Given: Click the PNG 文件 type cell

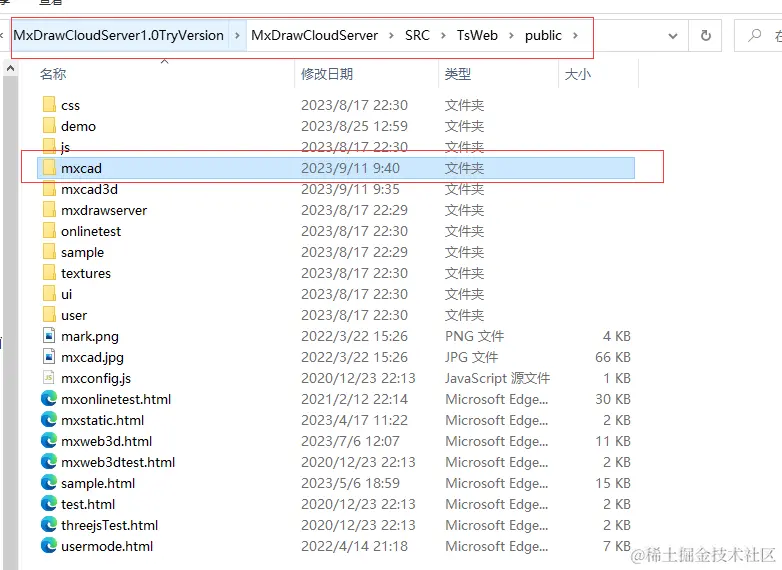Looking at the screenshot, I should pos(474,336).
